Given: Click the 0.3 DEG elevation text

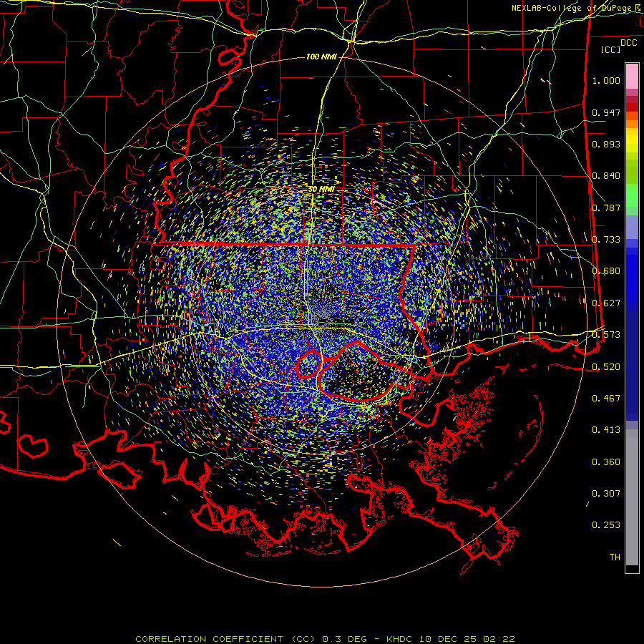Looking at the screenshot, I should (x=344, y=639).
